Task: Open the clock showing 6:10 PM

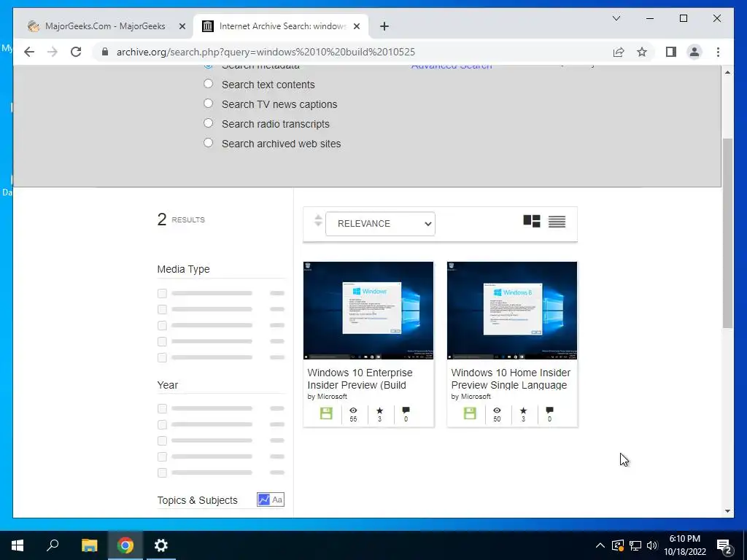Action: (684, 545)
